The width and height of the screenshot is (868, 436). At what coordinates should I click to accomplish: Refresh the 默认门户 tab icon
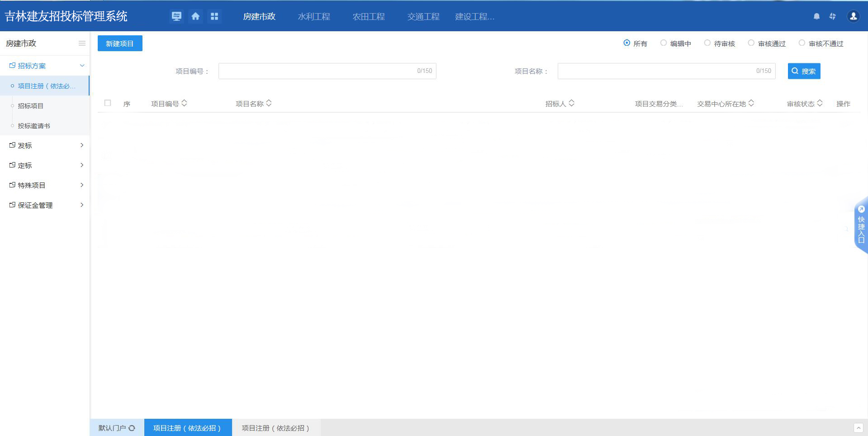(x=132, y=428)
